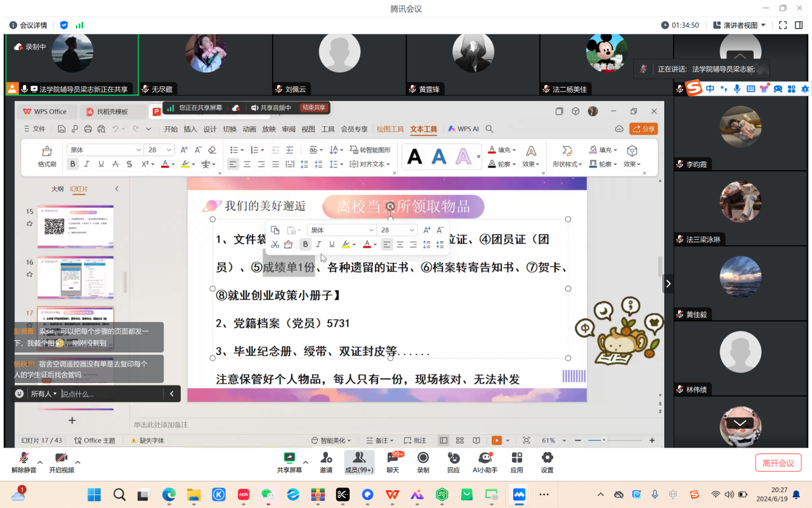Open the AI小助手 assistant
Image resolution: width=812 pixels, height=508 pixels.
[x=485, y=458]
